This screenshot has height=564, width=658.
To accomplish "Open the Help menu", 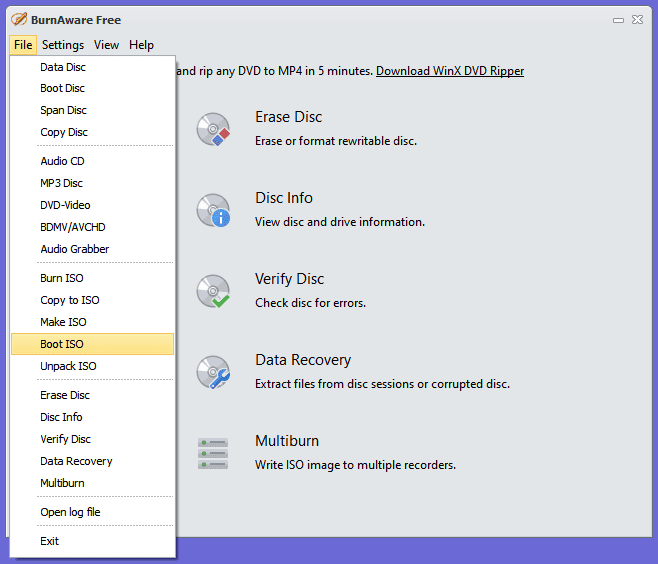I will point(142,45).
